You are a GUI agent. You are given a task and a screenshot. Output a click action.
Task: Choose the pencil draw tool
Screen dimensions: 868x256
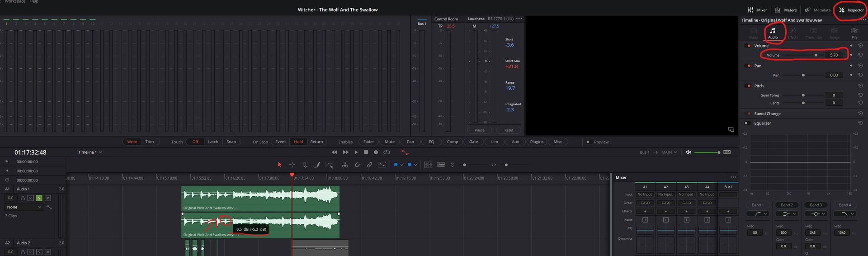(317, 165)
